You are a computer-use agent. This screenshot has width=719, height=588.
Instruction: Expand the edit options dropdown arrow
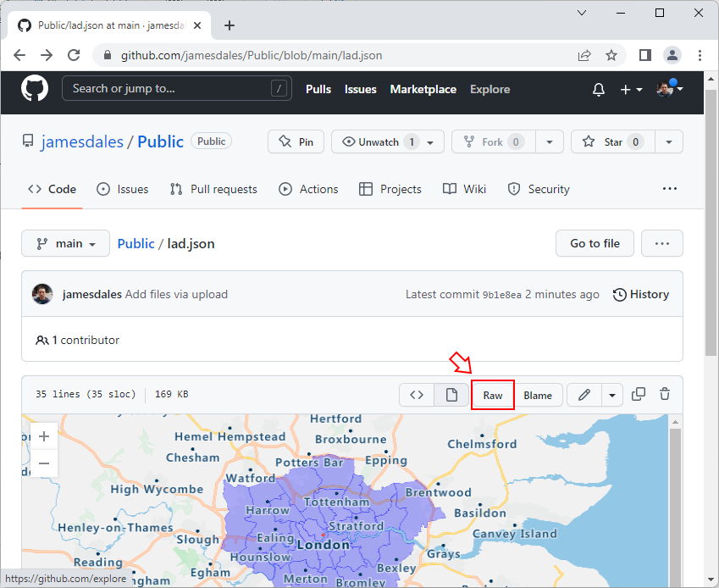click(612, 395)
